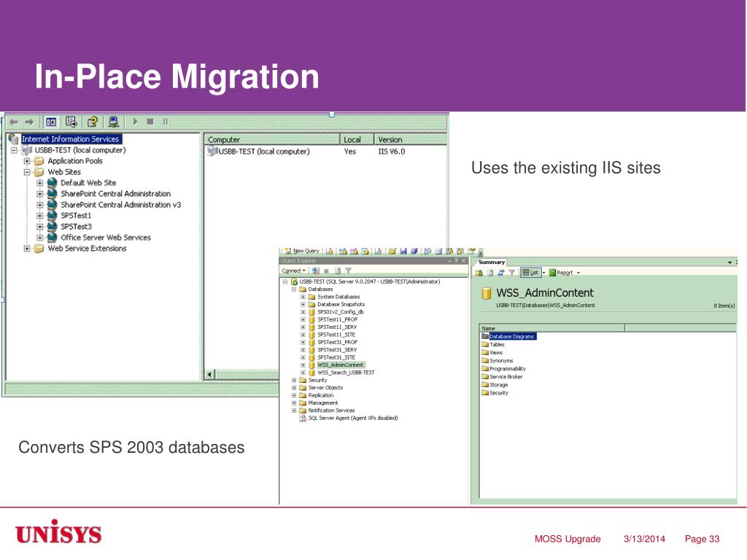Click the Disconnect icon in Object Explorer

click(315, 271)
